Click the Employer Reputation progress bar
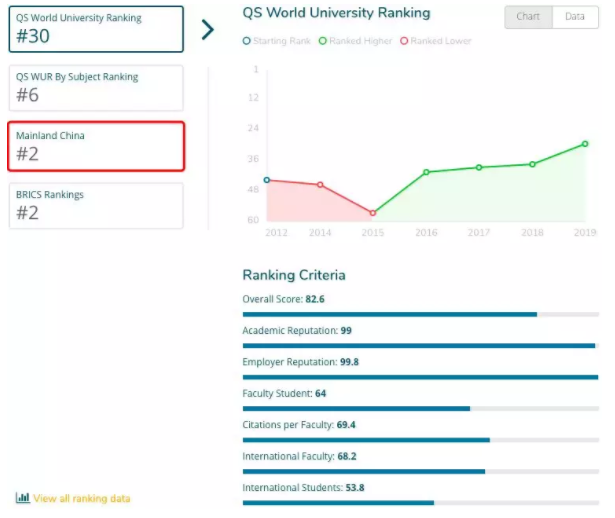This screenshot has height=518, width=615. pyautogui.click(x=420, y=377)
